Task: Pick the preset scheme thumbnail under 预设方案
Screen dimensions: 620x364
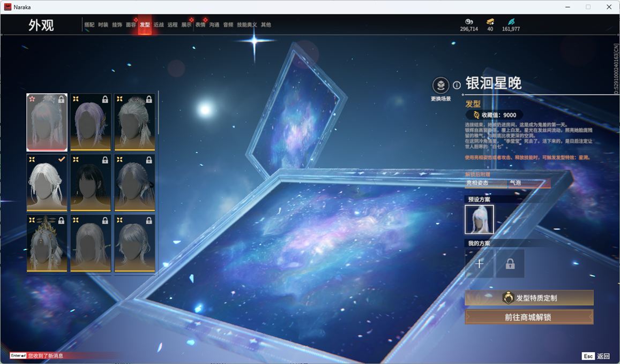Action: point(479,219)
